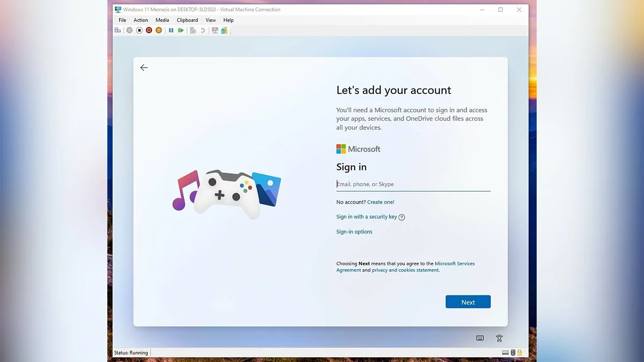Reset the VM with the green play icon
This screenshot has width=644, height=362.
pyautogui.click(x=181, y=30)
